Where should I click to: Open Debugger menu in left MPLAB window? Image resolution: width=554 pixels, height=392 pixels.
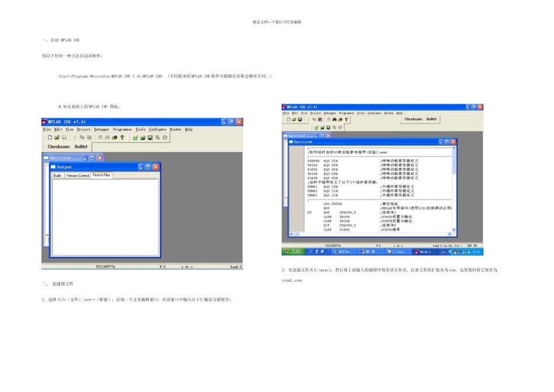[101, 129]
